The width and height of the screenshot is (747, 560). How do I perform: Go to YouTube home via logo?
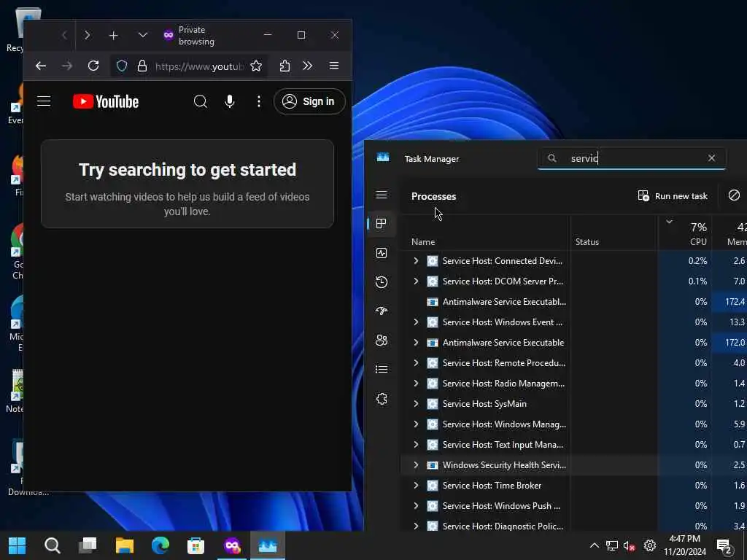click(106, 101)
